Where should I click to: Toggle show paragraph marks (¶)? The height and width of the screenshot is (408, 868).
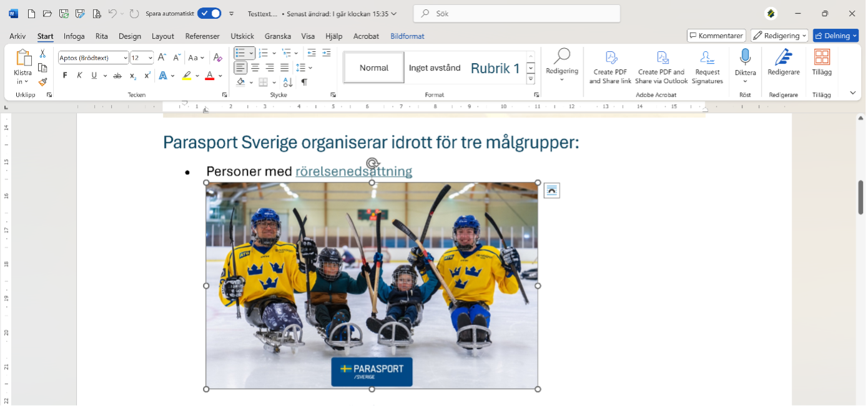click(x=304, y=82)
